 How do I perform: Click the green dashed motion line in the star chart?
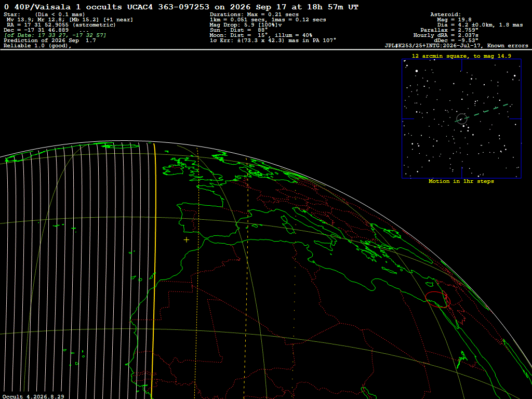tap(482, 112)
